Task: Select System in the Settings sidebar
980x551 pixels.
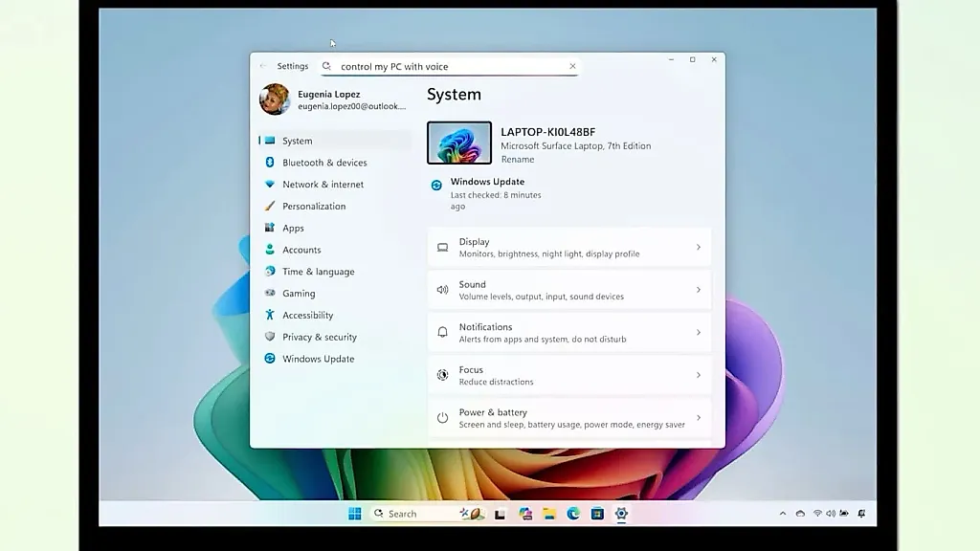Action: click(335, 141)
